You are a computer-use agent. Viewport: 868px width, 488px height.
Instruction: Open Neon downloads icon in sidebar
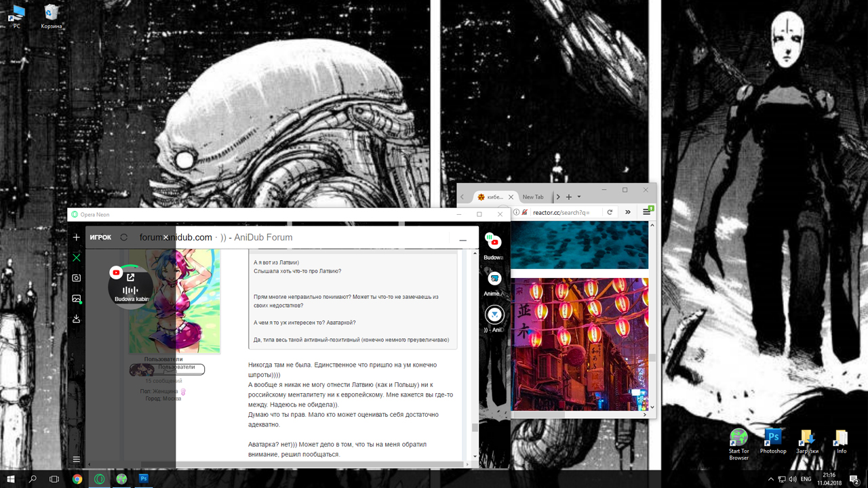coord(77,319)
